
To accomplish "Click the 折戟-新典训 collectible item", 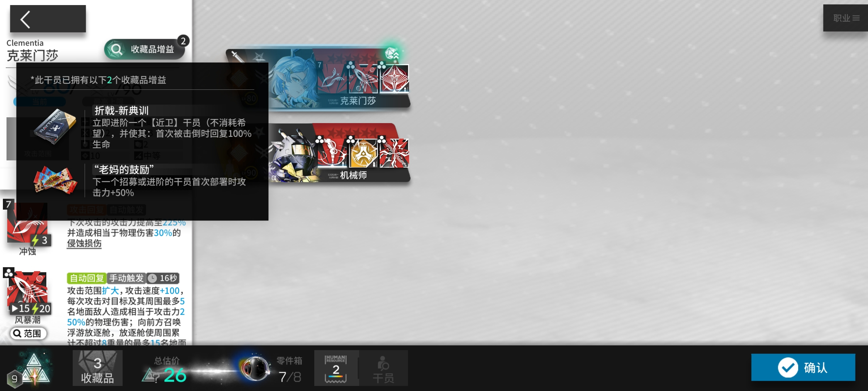I will 54,127.
